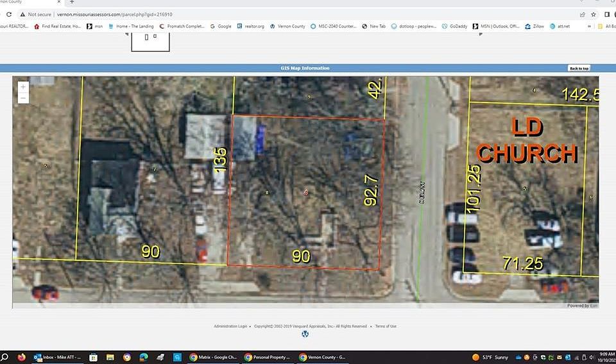Viewport: 616px width, 364px height.
Task: Zoom in on the GIS map
Action: point(23,87)
